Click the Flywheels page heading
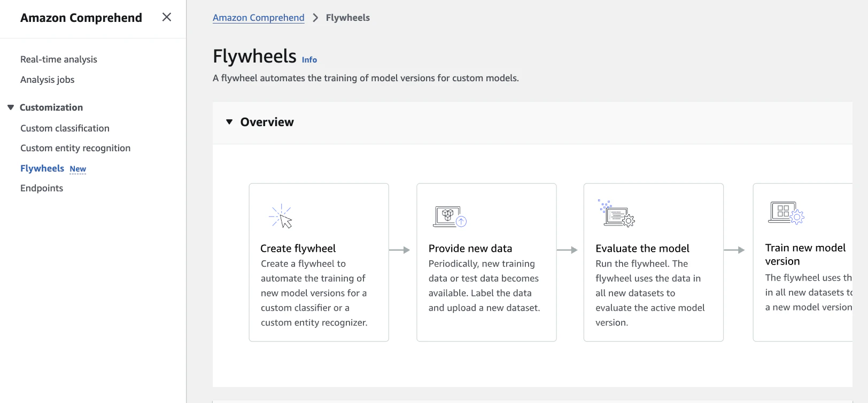Viewport: 868px width, 403px height. 254,56
